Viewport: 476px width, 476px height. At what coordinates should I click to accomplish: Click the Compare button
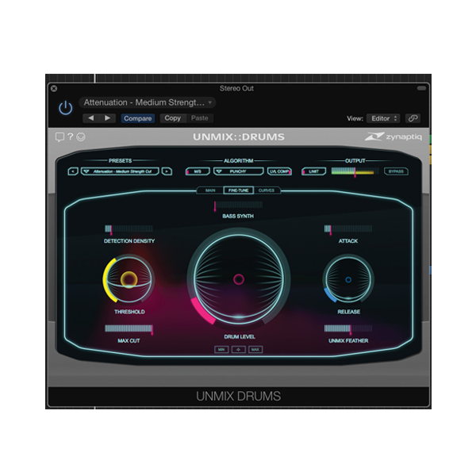(x=138, y=118)
